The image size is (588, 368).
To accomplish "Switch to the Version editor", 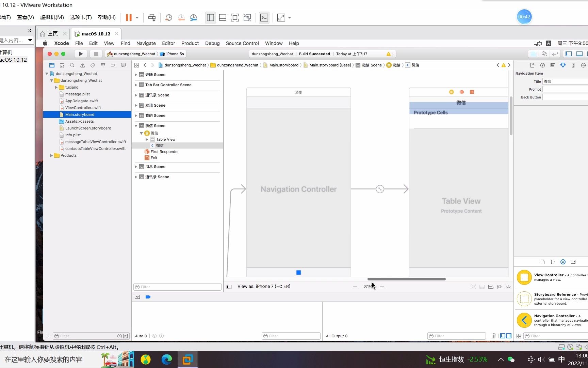I will [555, 54].
